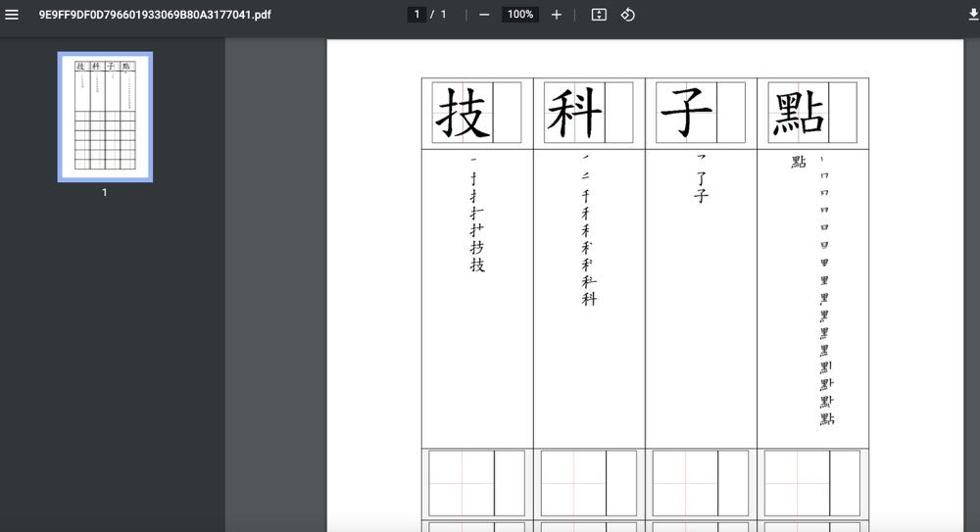This screenshot has height=532, width=980.
Task: Click the empty practice grid below 技 column
Action: pos(477,483)
